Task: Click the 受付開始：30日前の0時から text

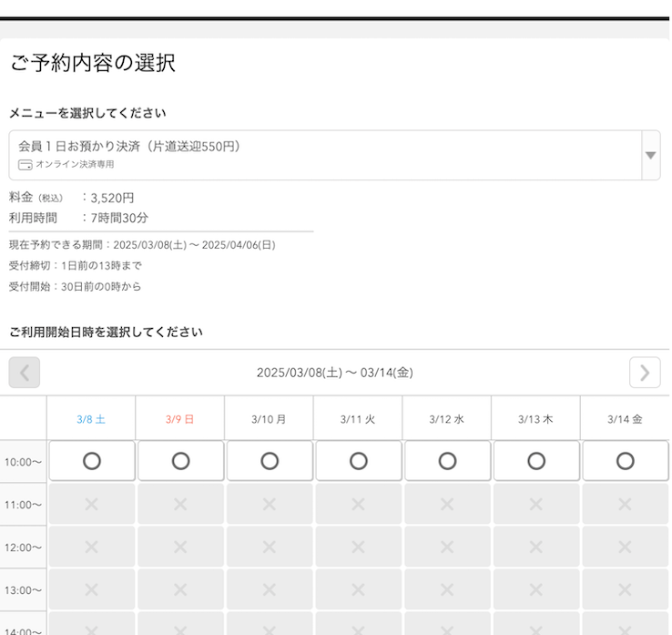Action: click(75, 286)
